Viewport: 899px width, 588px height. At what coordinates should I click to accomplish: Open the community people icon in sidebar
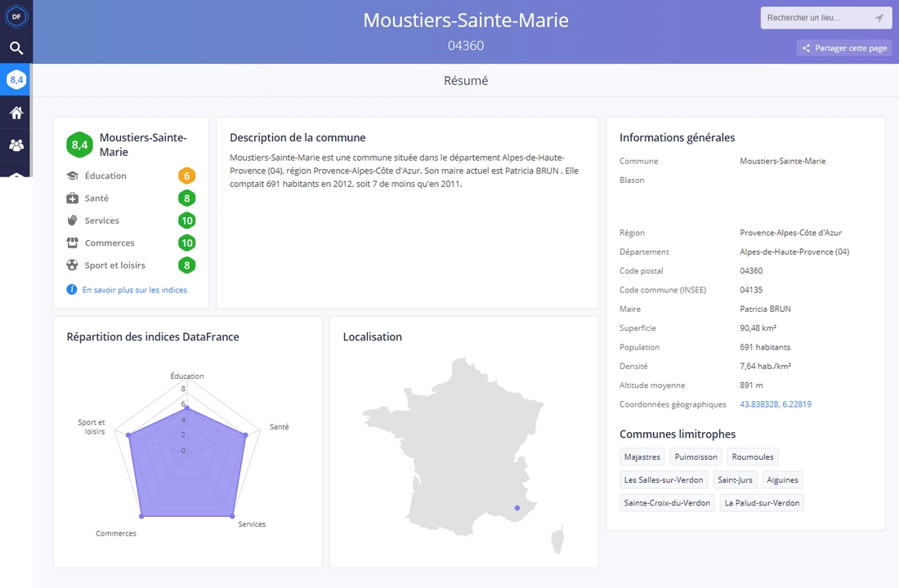click(16, 145)
